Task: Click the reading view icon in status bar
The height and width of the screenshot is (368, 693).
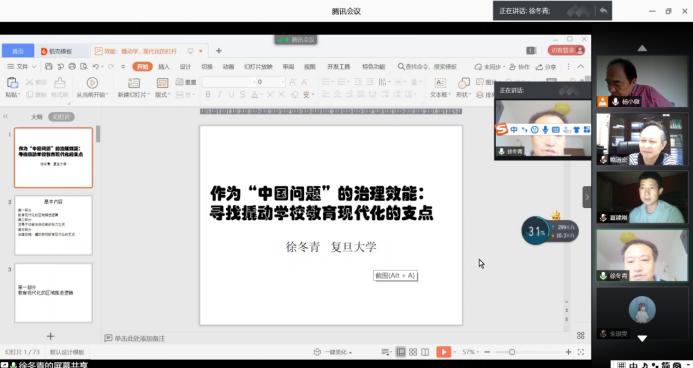Action: pyautogui.click(x=425, y=352)
